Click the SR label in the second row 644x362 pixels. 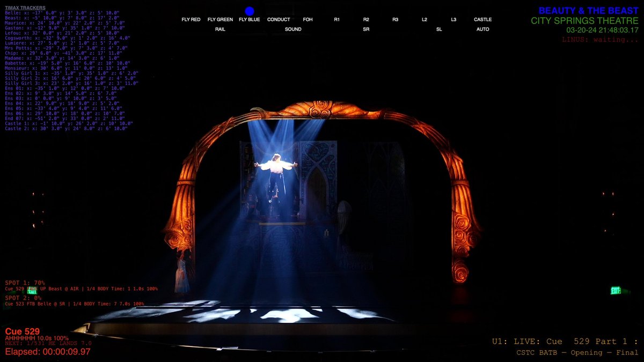(366, 29)
